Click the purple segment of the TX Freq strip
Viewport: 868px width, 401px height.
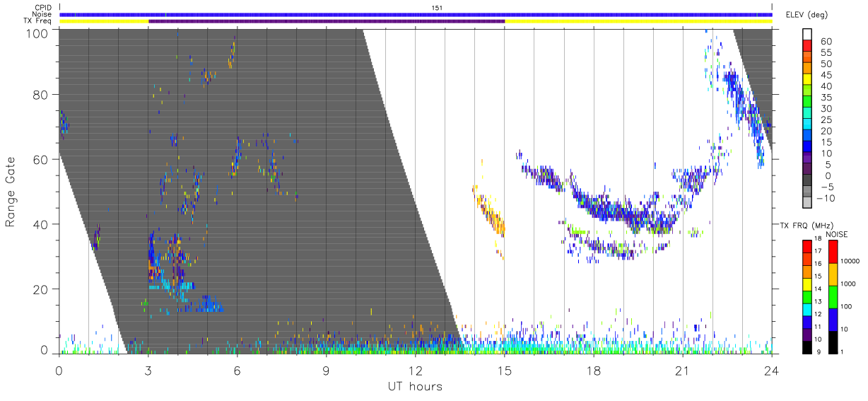[x=327, y=21]
